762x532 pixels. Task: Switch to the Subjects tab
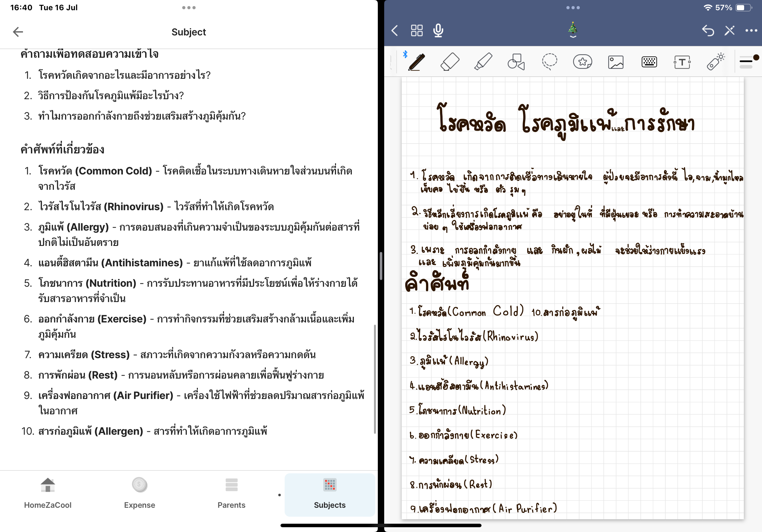329,494
